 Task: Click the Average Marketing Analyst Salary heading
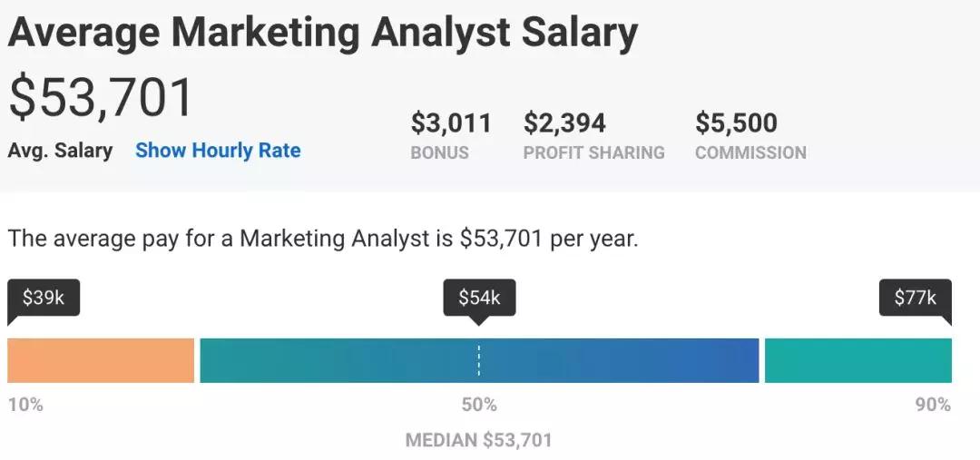[322, 34]
